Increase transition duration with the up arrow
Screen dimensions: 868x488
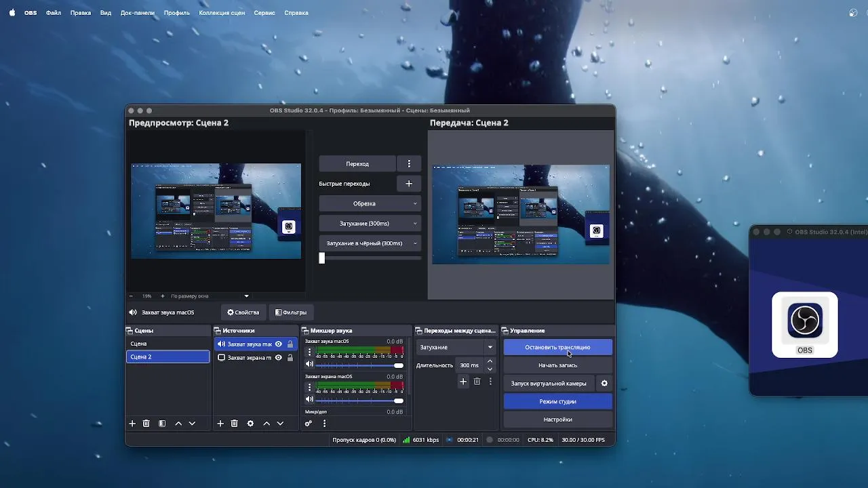point(490,362)
